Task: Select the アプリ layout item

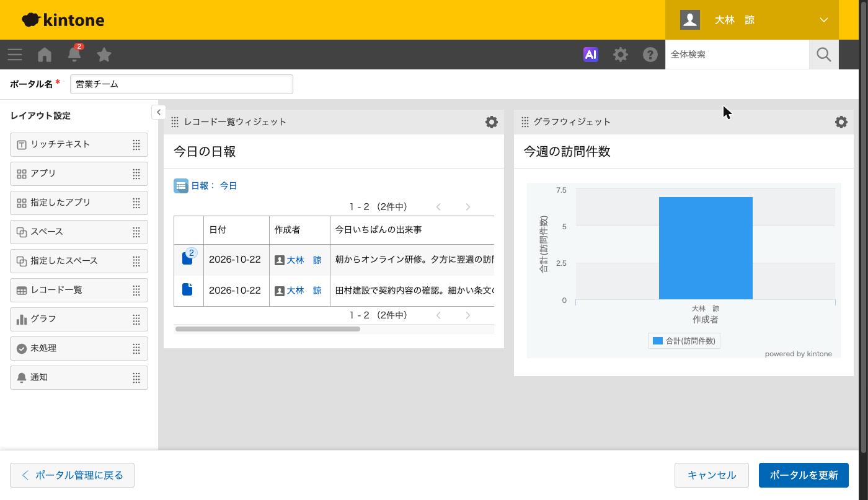Action: (x=79, y=173)
